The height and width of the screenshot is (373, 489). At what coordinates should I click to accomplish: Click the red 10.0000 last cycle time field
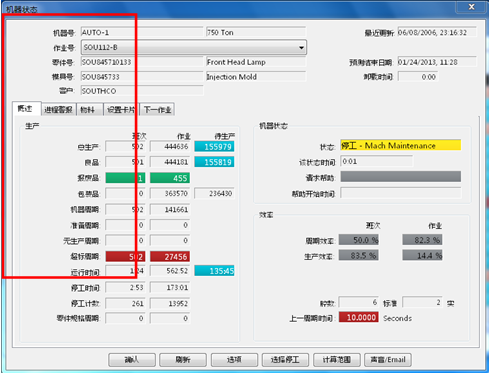tap(359, 317)
